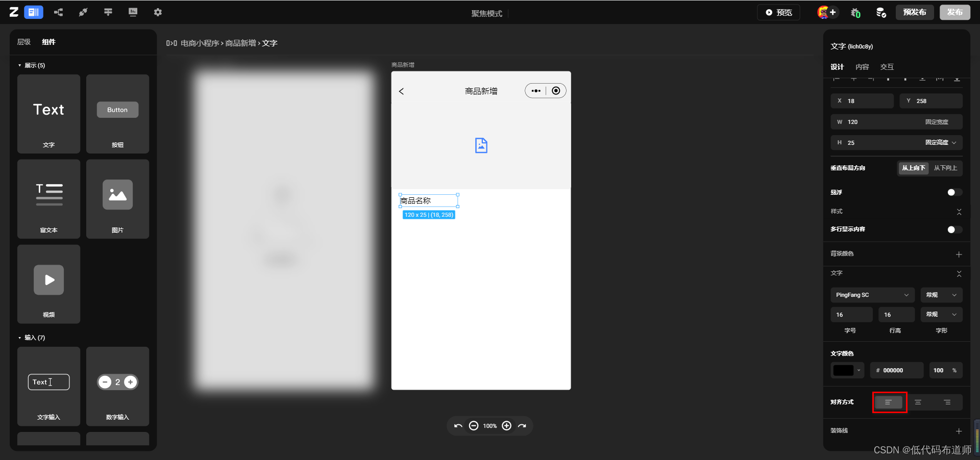980x460 pixels.
Task: Open the font weight 常规 dropdown beside font
Action: point(941,295)
